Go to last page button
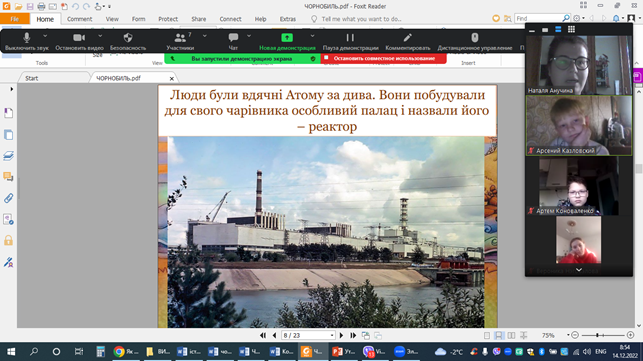 353,335
